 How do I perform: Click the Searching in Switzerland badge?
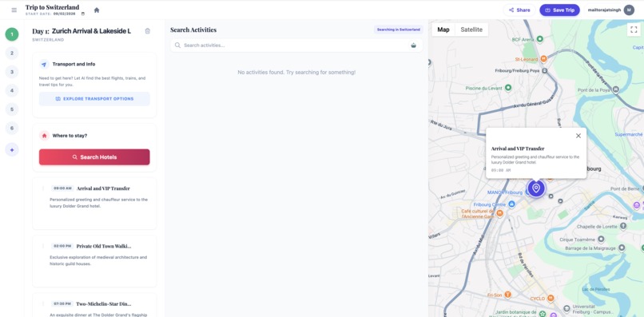click(x=399, y=30)
